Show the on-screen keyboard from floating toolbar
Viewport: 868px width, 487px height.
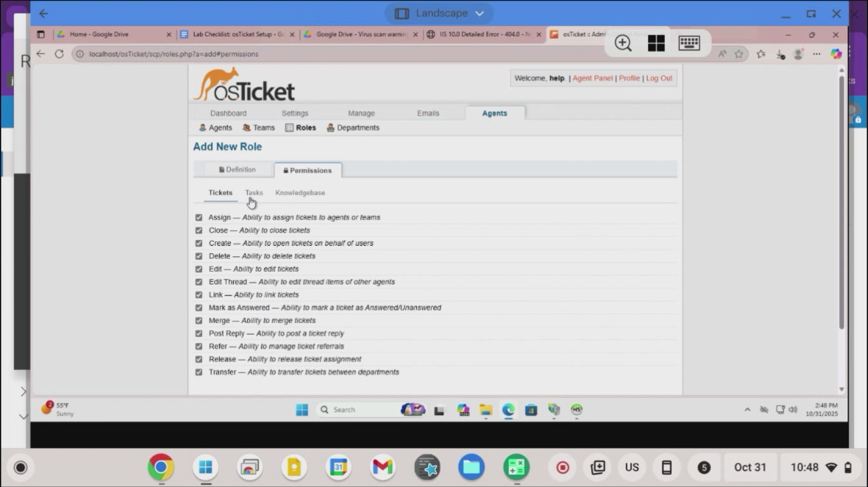pos(689,43)
